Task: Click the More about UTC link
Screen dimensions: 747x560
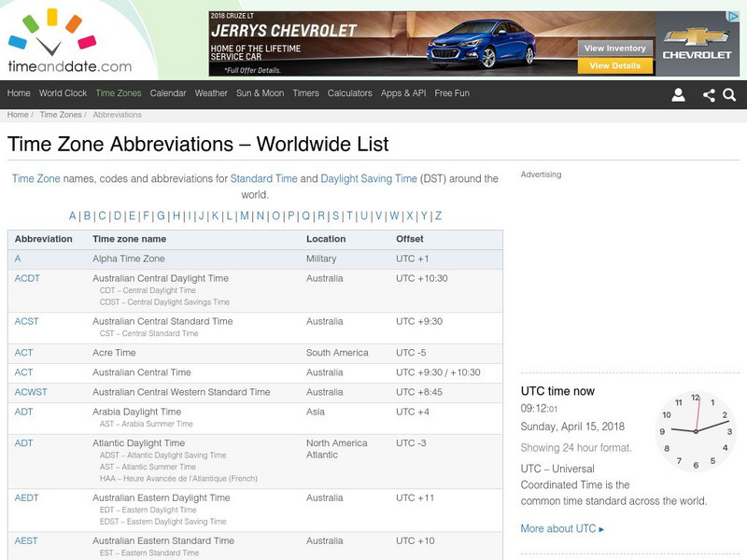Action: (x=562, y=528)
